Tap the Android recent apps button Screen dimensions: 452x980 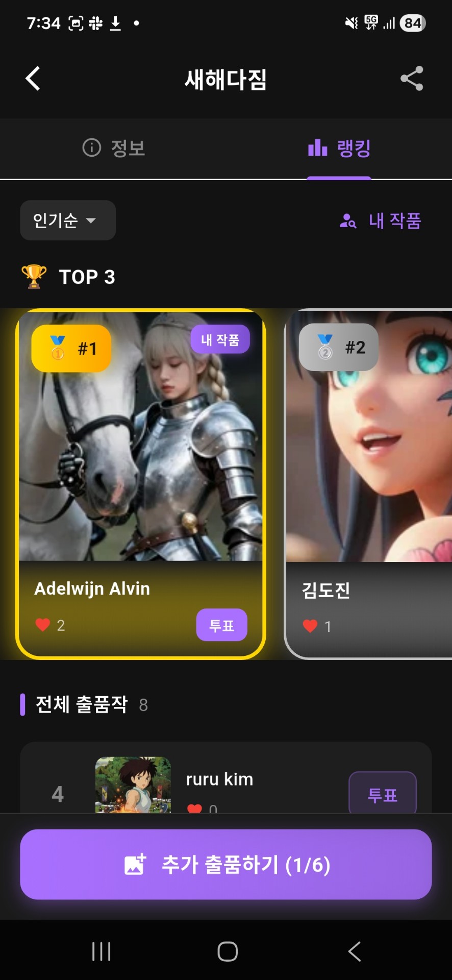pyautogui.click(x=102, y=951)
